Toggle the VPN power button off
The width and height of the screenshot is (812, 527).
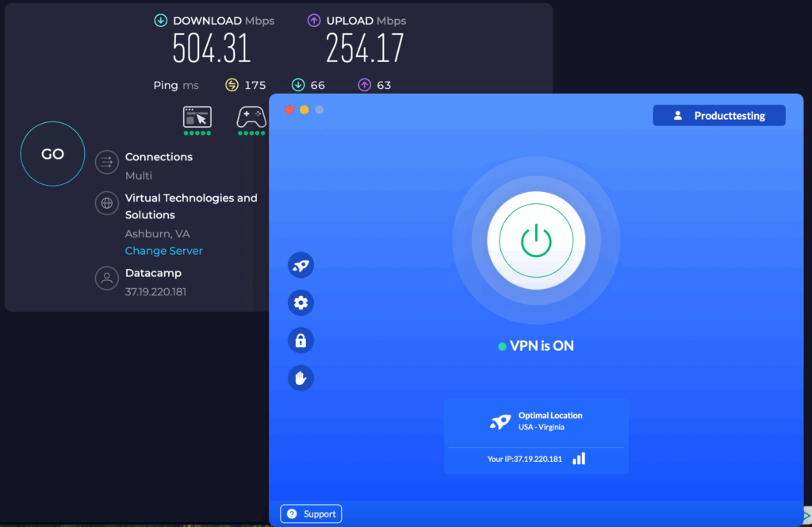536,239
